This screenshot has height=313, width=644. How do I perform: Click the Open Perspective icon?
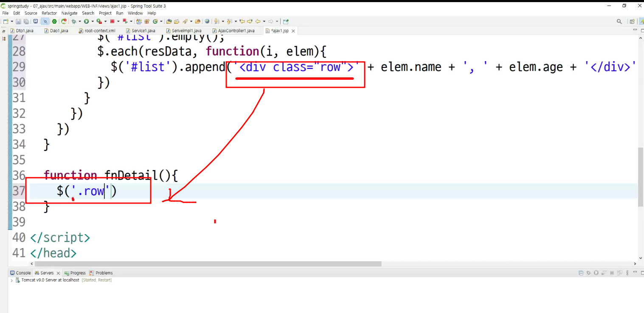[632, 21]
